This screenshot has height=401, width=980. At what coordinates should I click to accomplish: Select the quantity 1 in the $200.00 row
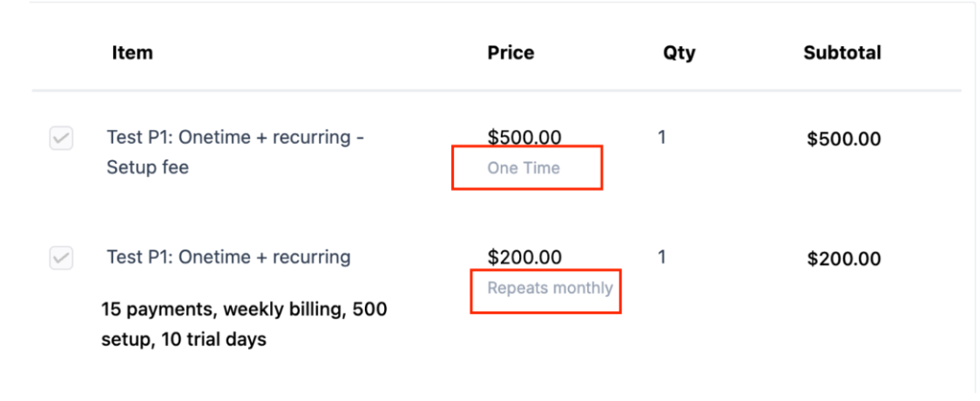tap(662, 257)
